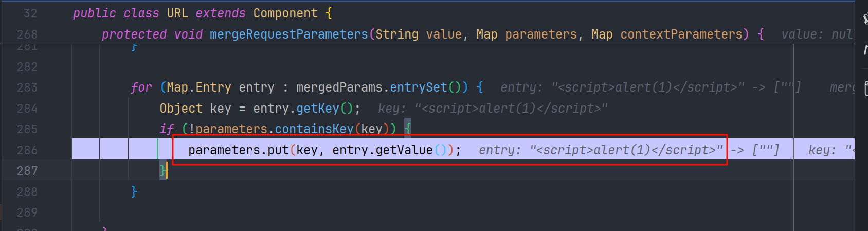This screenshot has width=868, height=231.
Task: Click gutter line number 285
Action: click(x=27, y=129)
